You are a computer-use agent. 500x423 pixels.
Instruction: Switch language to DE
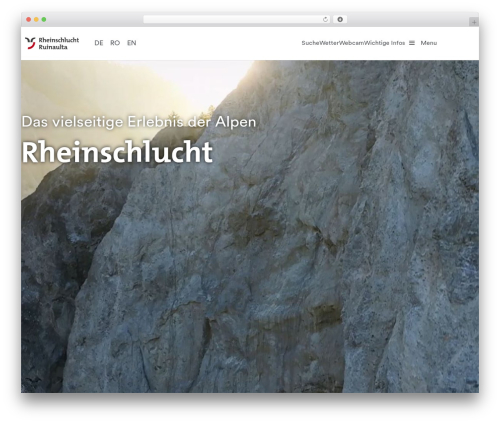(x=99, y=43)
